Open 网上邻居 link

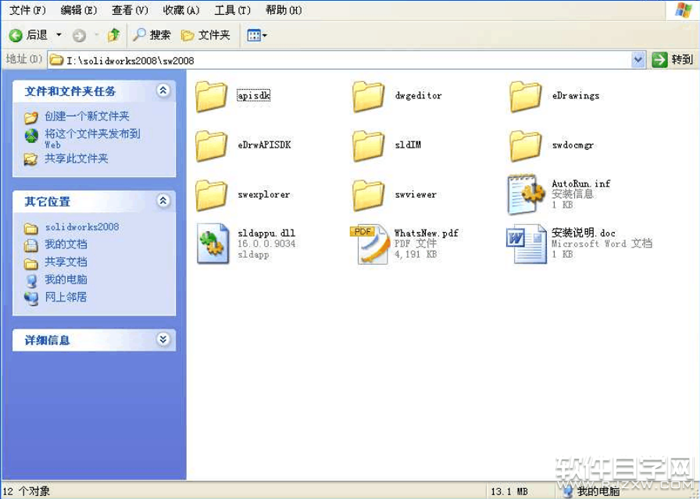pyautogui.click(x=66, y=297)
